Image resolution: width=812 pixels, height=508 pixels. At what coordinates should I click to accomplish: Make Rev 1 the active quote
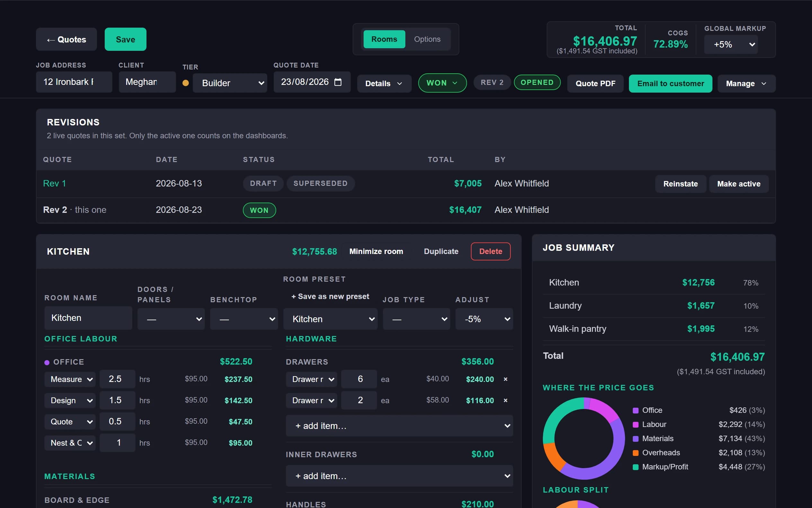[x=738, y=184]
